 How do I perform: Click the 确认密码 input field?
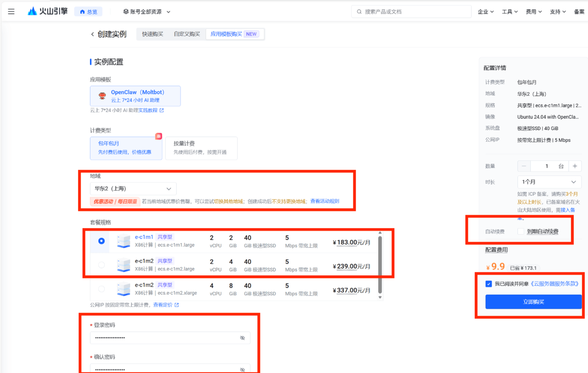pos(170,368)
